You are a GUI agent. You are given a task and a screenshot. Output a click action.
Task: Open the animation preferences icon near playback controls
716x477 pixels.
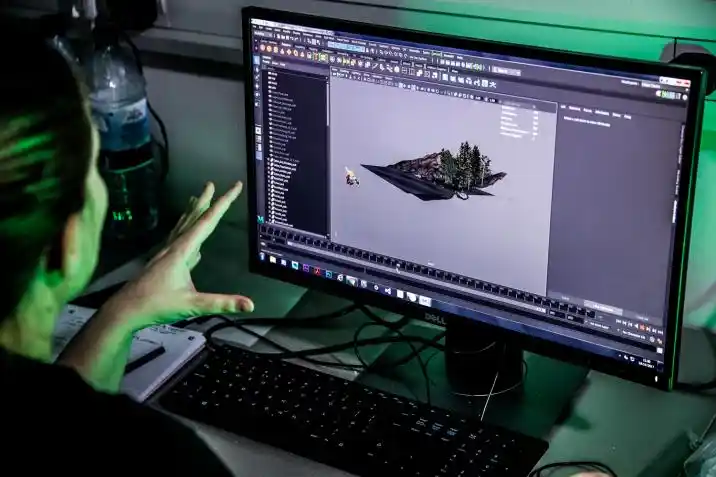pos(660,341)
